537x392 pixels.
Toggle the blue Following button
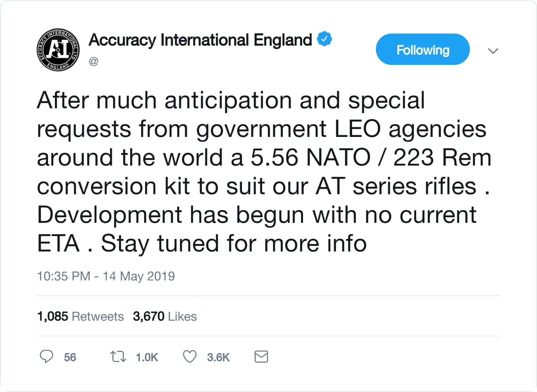point(423,49)
